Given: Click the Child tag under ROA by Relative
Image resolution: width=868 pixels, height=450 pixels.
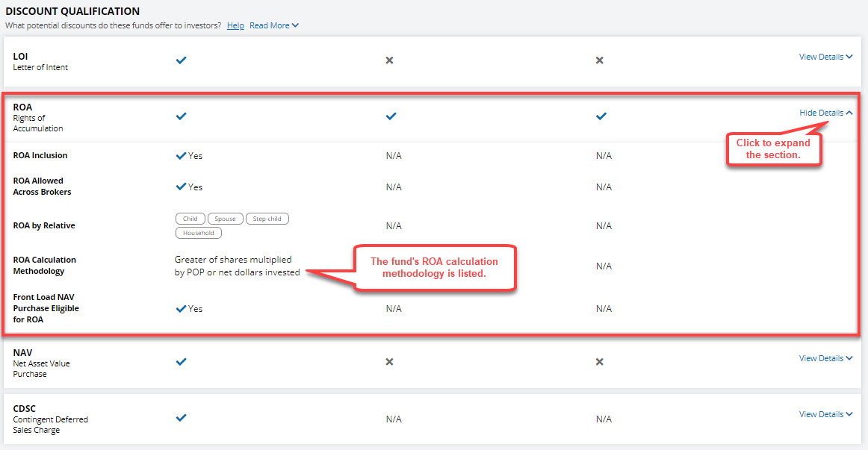Looking at the screenshot, I should click(190, 218).
